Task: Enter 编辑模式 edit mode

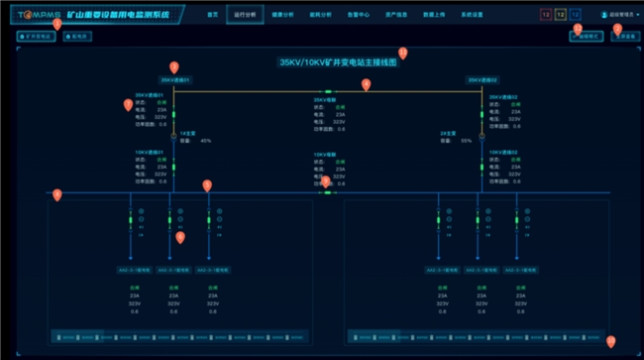Action: (x=587, y=37)
